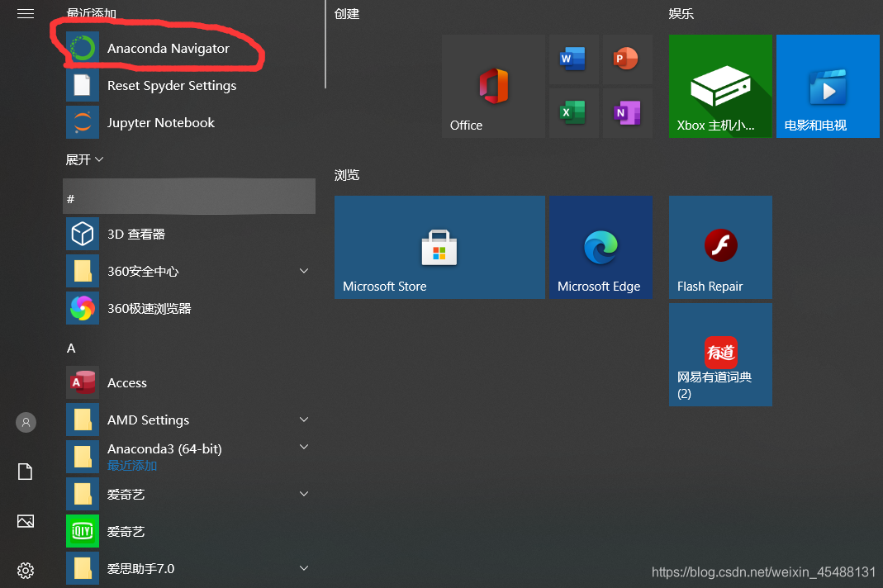The height and width of the screenshot is (588, 883).
Task: Click the A letter group header
Action: pyautogui.click(x=71, y=348)
